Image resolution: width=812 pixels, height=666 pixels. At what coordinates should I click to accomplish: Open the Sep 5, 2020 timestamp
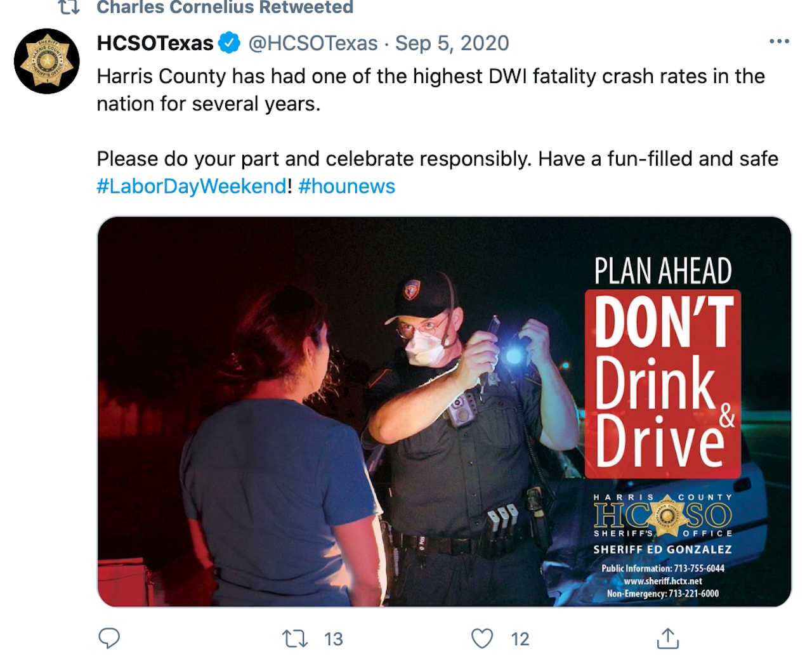pyautogui.click(x=452, y=43)
